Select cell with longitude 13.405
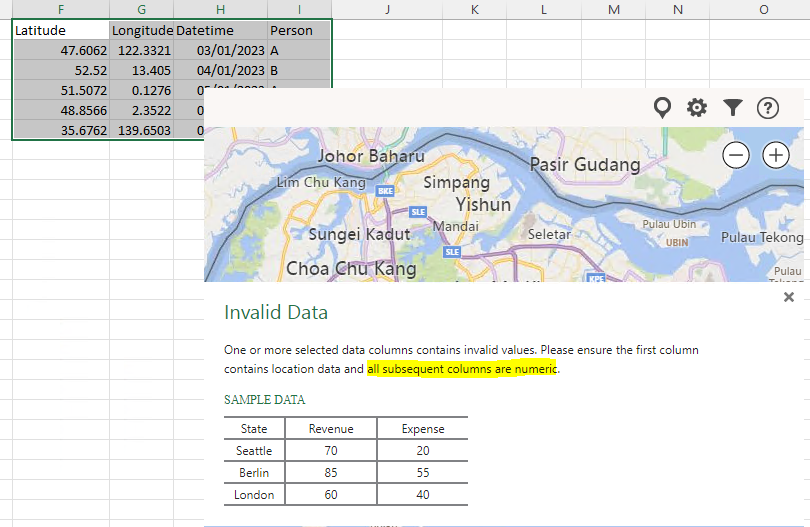810x527 pixels. pyautogui.click(x=142, y=70)
